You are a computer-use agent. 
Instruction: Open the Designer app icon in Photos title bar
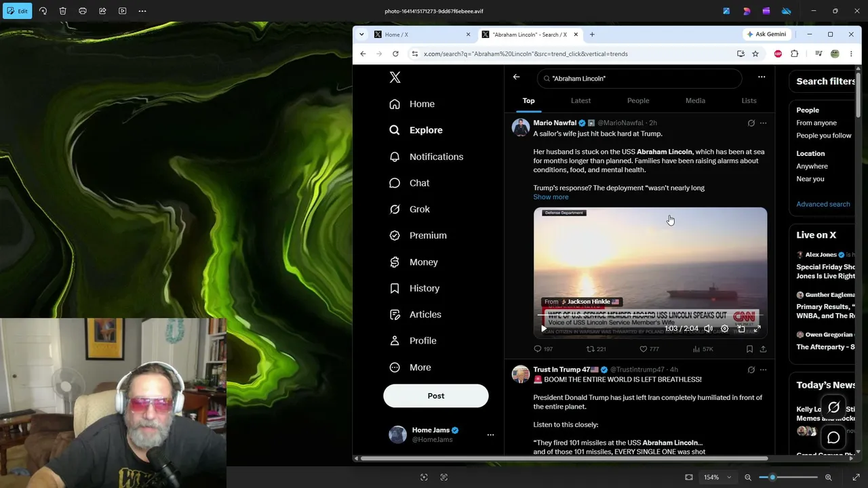point(747,11)
